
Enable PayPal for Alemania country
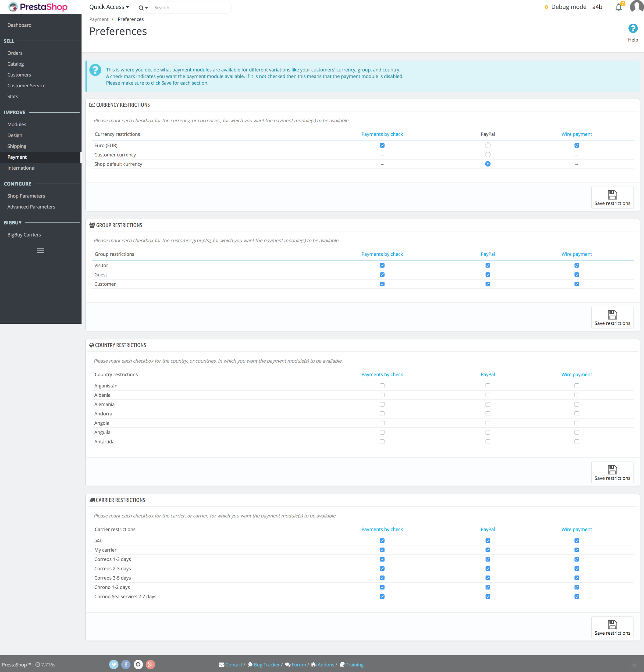click(x=488, y=405)
